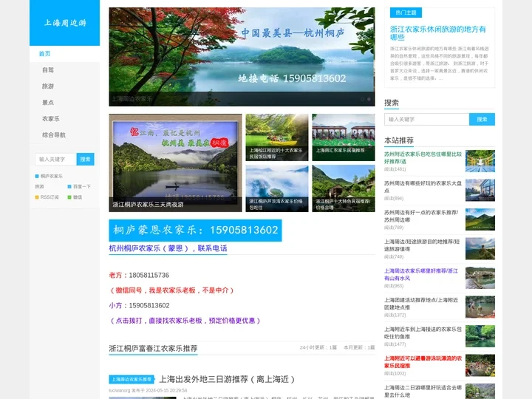Screen dimensions: 532x399
Task: Open the 上海团建活动推荐地点 article
Action: tap(423, 304)
